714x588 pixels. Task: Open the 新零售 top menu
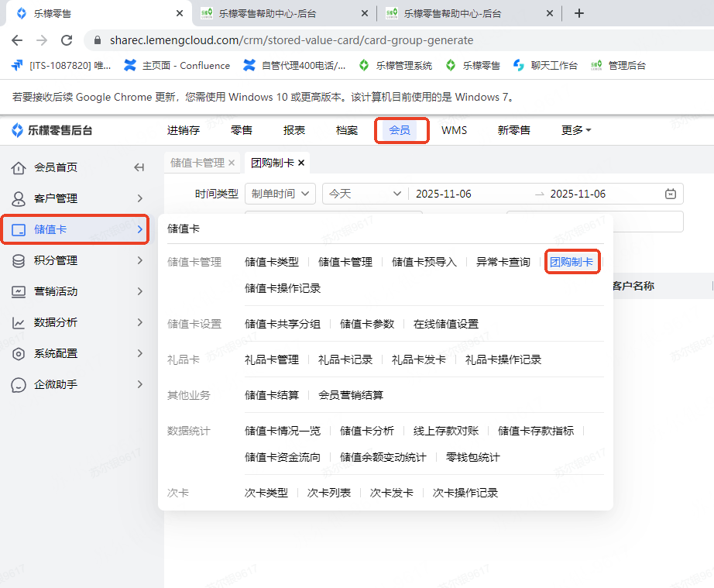514,130
